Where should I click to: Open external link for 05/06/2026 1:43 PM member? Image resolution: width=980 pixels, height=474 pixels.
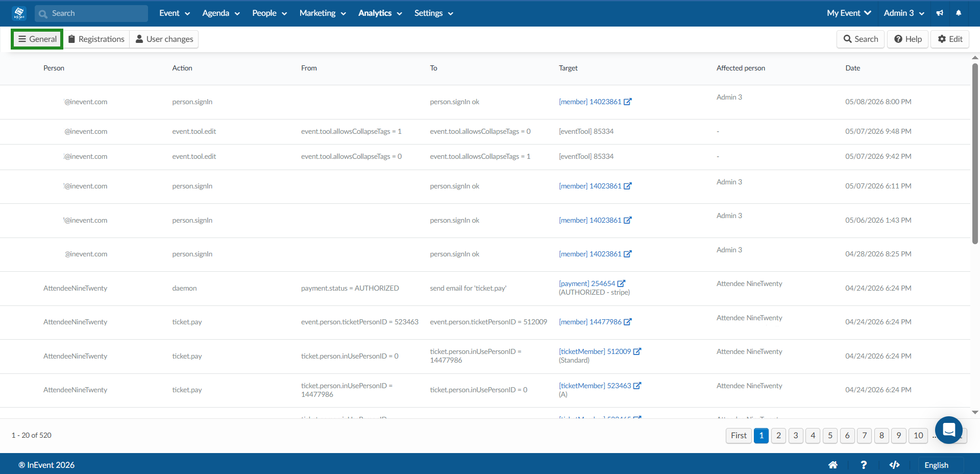pyautogui.click(x=628, y=220)
